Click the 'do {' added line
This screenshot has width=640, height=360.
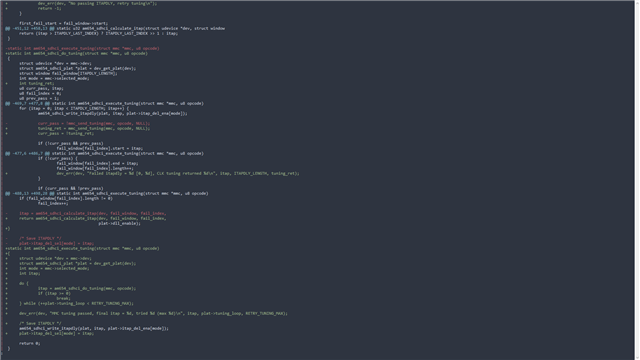pyautogui.click(x=24, y=283)
